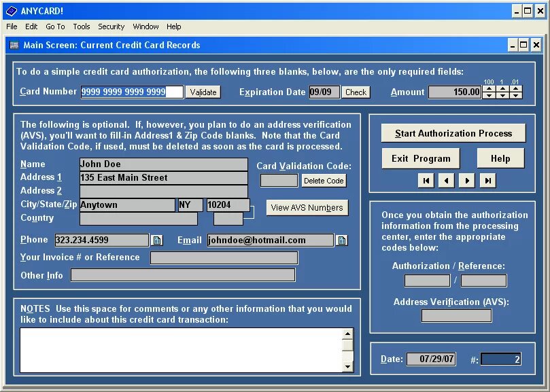Click the Email field

tap(271, 240)
